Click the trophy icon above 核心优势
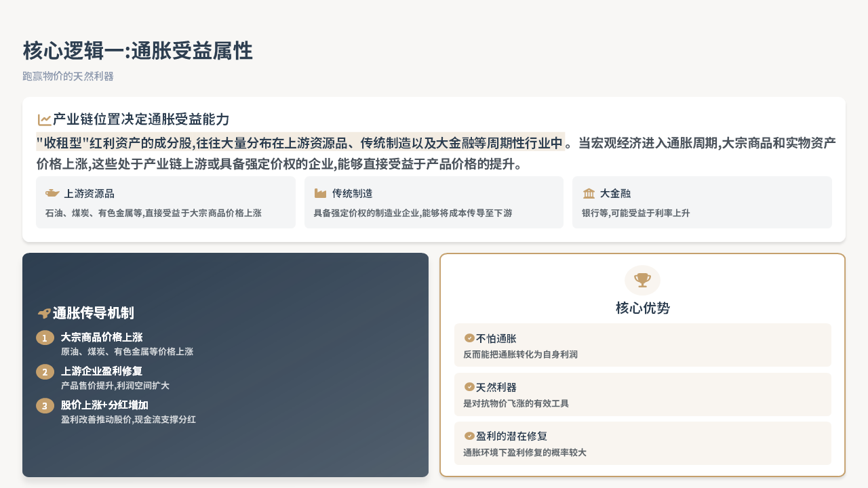The width and height of the screenshot is (868, 488). point(642,279)
